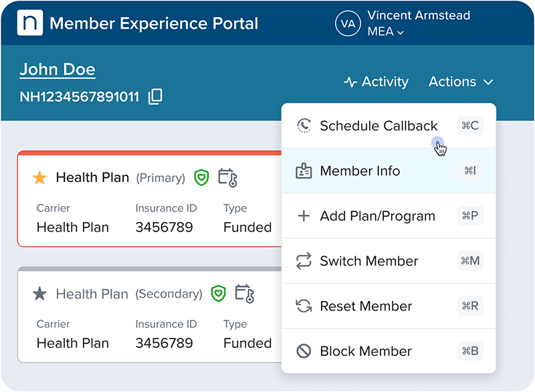535x392 pixels.
Task: Click calendar thermometer icon on secondary plan
Action: (245, 294)
